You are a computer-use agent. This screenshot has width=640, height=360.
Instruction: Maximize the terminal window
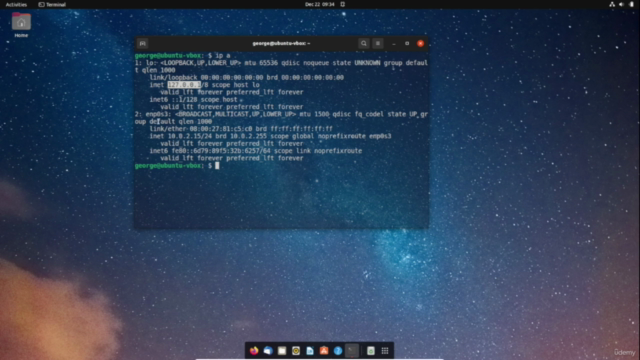[407, 43]
